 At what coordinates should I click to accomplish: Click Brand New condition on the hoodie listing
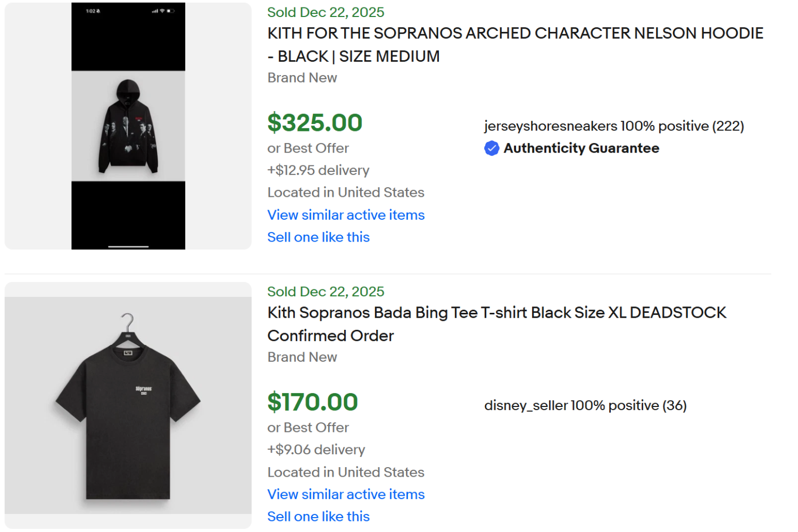(302, 78)
